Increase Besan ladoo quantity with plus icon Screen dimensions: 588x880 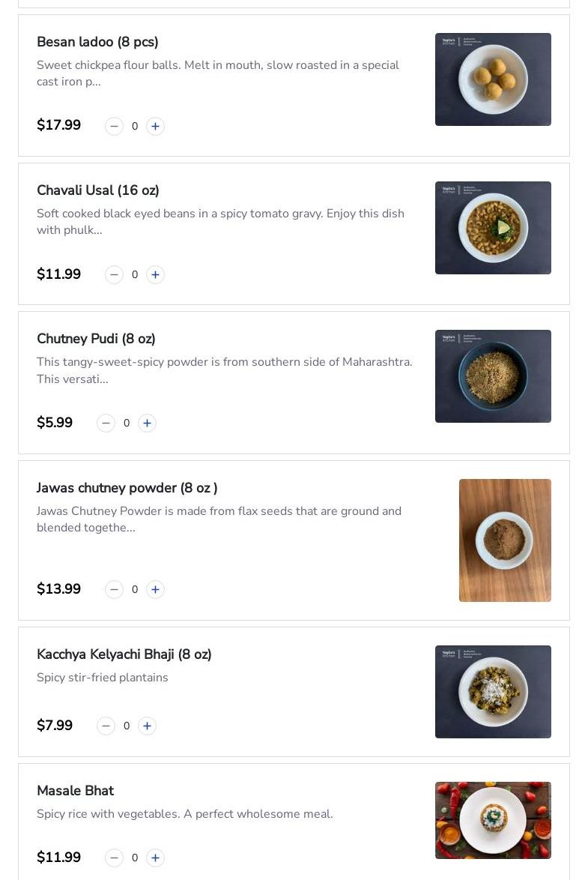pos(155,126)
